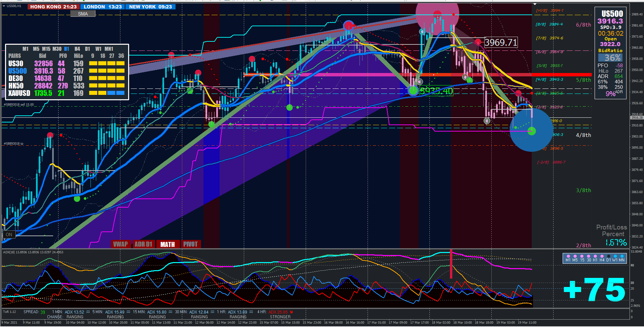Viewport: 644px width, 327px height.
Task: Switch dashboard to M1 timeframe
Action: click(x=26, y=49)
